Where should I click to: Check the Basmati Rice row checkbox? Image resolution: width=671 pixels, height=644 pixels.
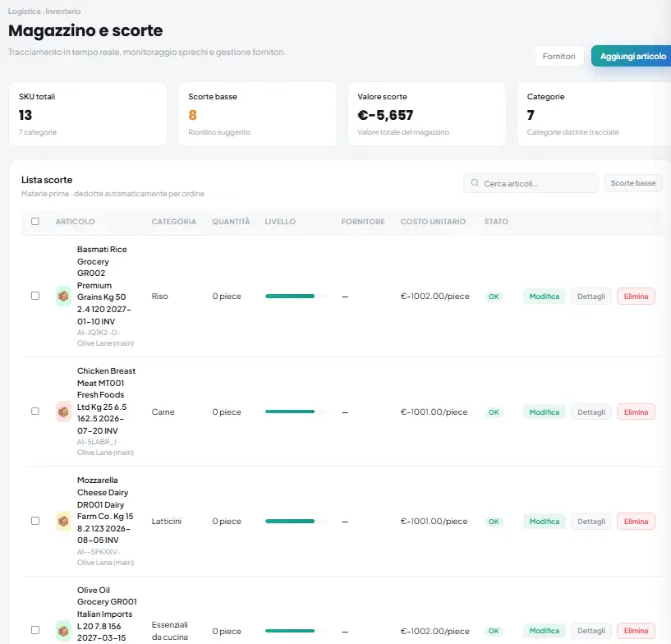(35, 296)
